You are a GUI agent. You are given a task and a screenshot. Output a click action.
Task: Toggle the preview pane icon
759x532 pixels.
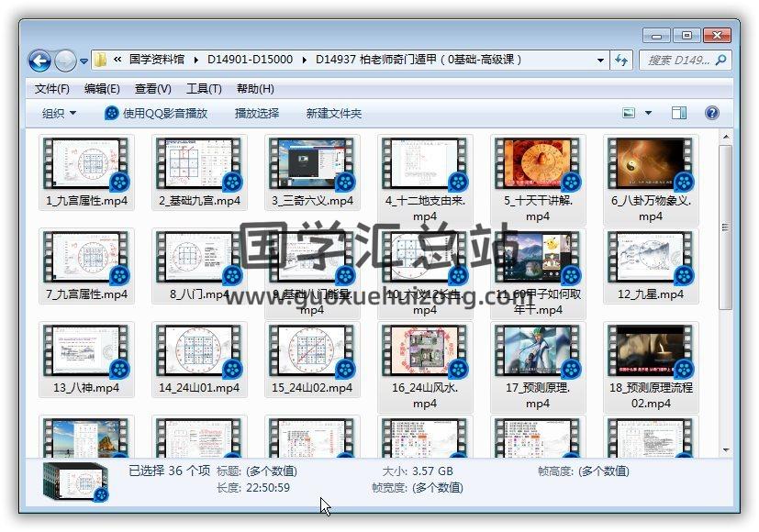coord(679,113)
